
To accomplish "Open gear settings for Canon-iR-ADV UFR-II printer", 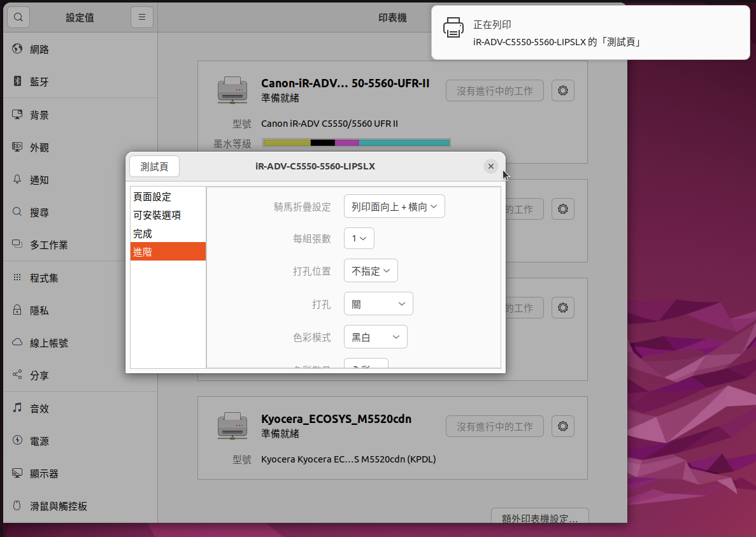I will coord(562,90).
